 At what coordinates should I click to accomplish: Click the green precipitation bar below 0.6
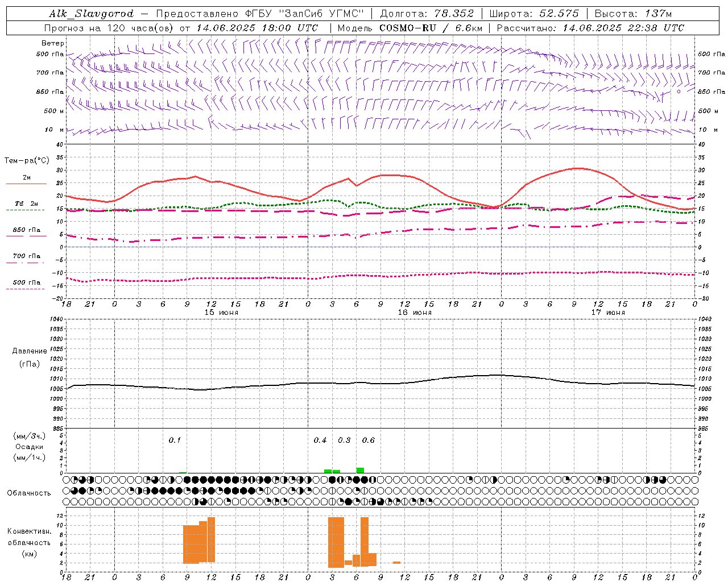coord(360,470)
